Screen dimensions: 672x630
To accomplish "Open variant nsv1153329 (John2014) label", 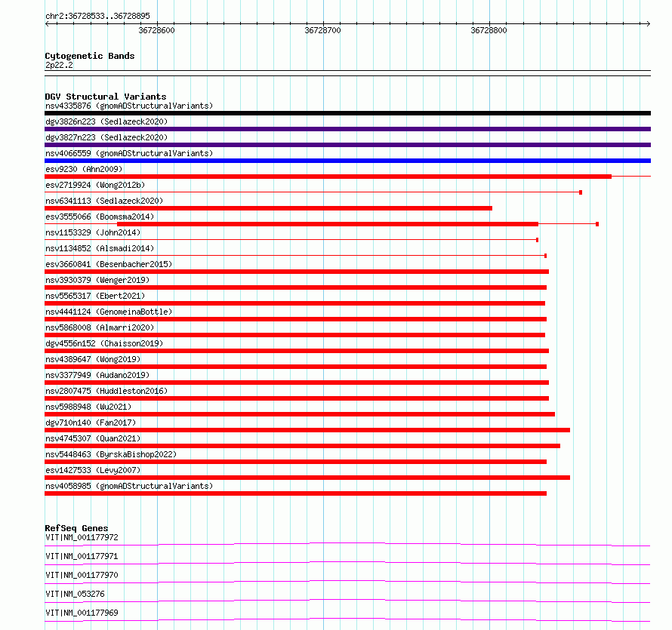I will 93,232.
